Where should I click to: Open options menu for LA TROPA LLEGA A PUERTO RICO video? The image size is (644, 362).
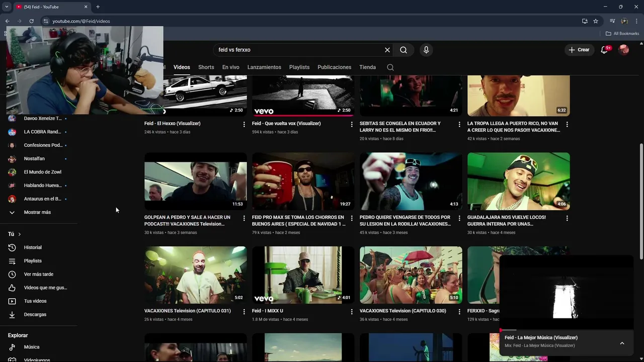(567, 124)
